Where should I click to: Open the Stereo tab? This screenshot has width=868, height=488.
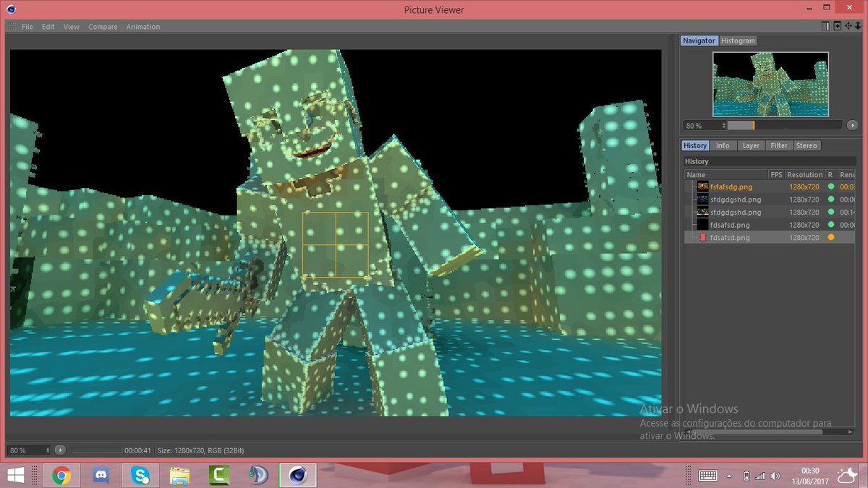click(807, 146)
